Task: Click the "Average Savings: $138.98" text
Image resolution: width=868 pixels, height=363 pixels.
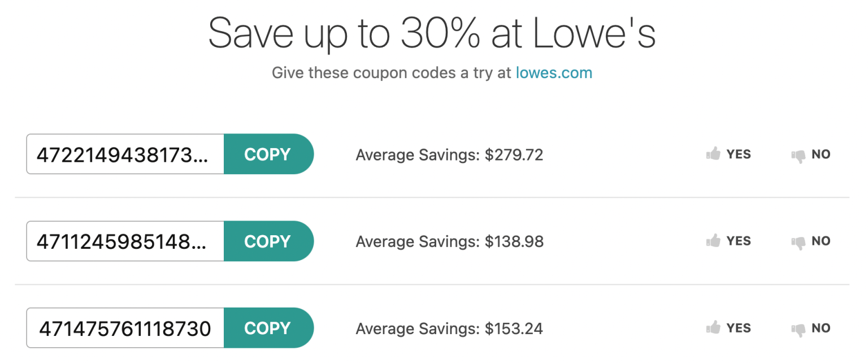Action: tap(449, 242)
